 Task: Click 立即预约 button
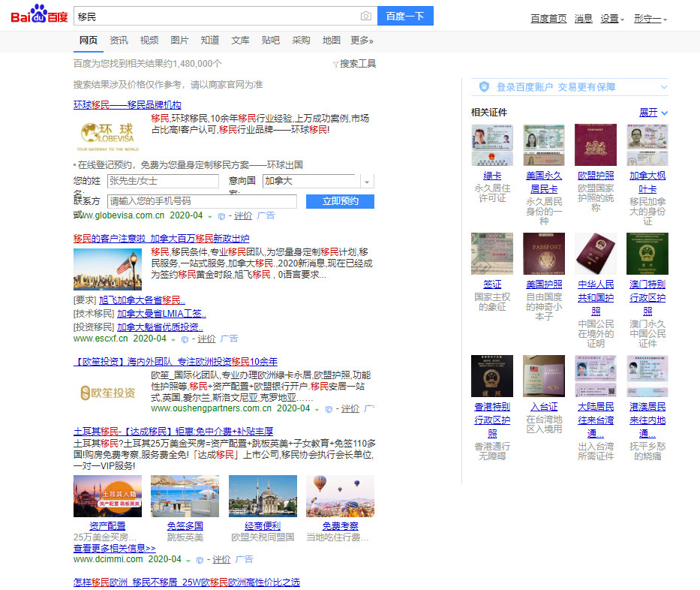click(340, 201)
